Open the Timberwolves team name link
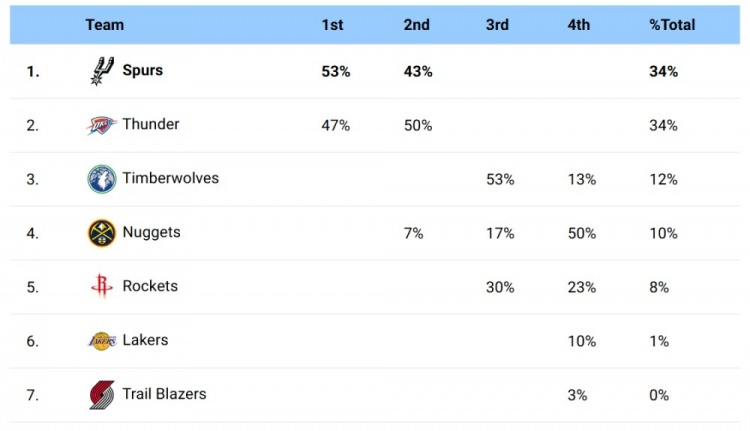The image size is (750, 431). coord(170,178)
